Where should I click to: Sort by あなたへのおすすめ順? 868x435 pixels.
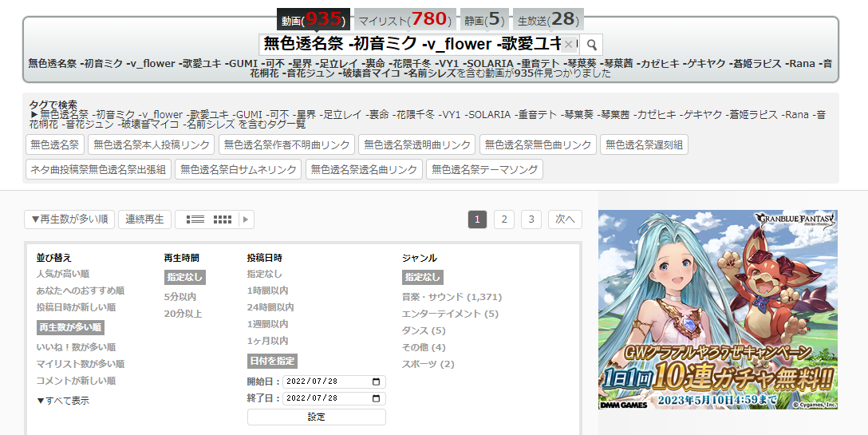tap(81, 291)
